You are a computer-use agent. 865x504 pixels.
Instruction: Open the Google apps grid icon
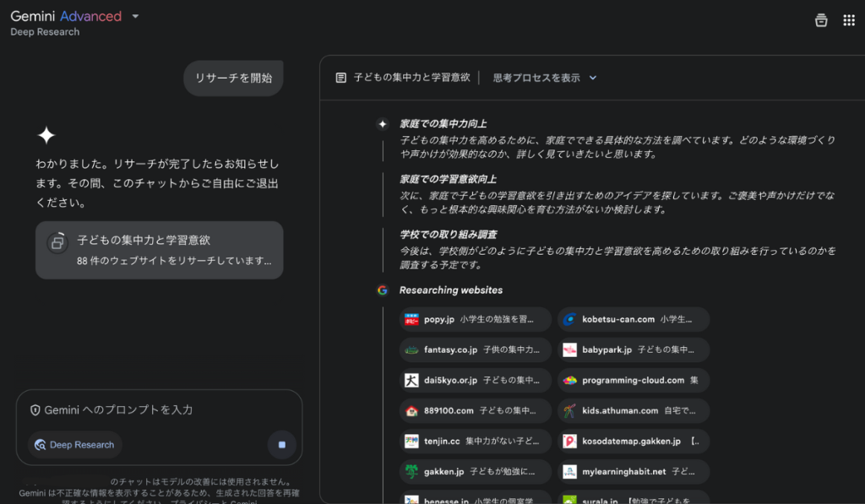(x=849, y=21)
